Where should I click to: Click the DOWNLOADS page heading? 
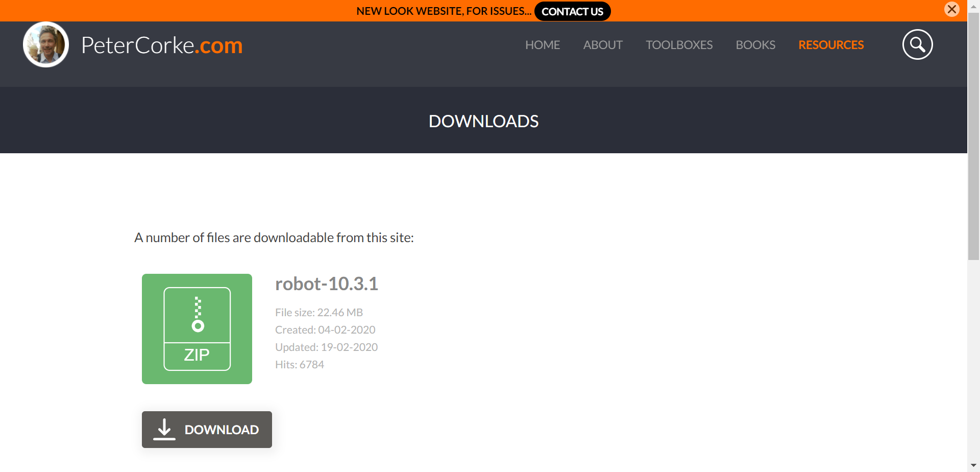[x=483, y=121]
